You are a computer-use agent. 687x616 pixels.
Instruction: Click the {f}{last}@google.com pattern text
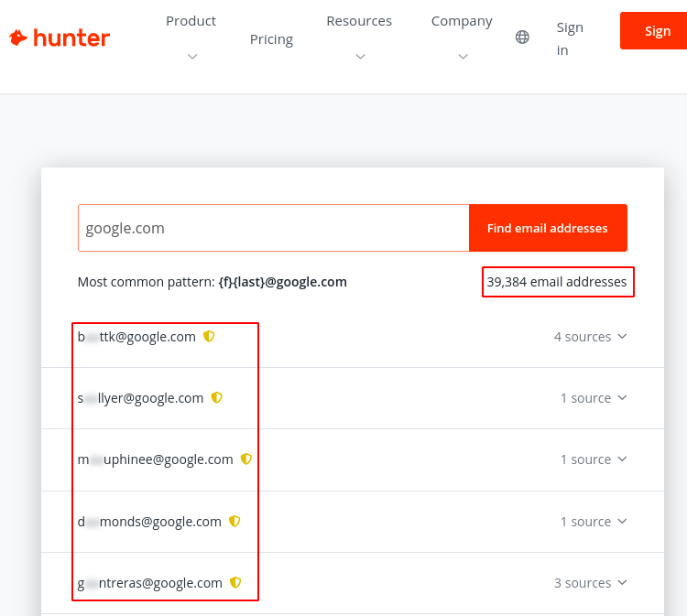[283, 282]
